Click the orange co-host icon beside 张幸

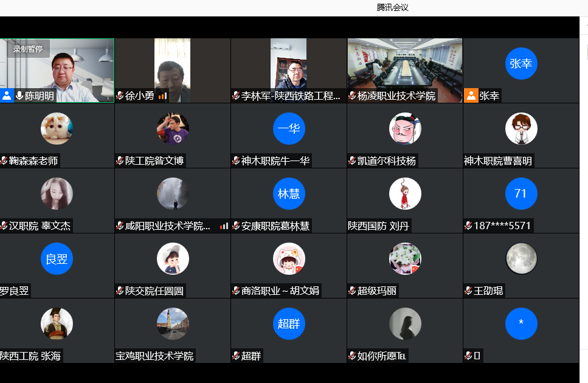(x=471, y=95)
